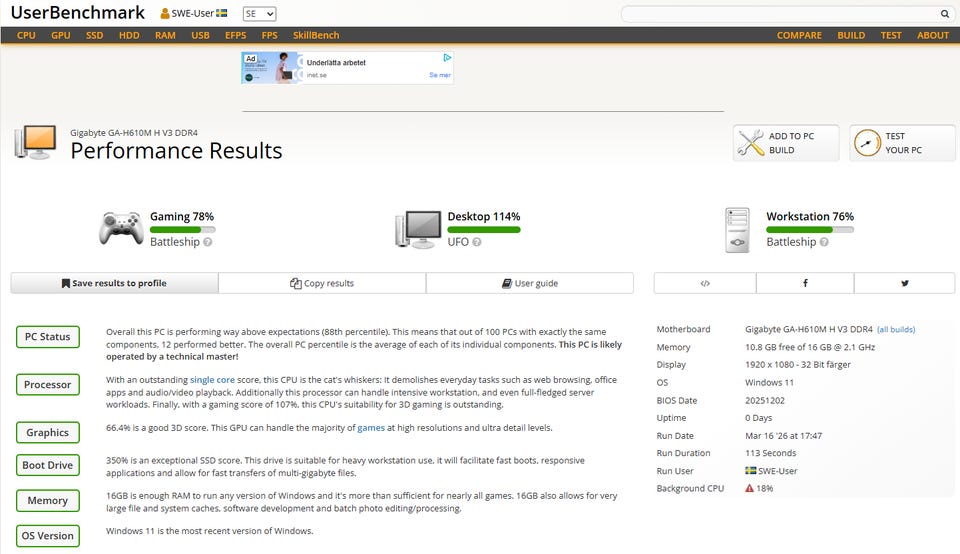
Task: Click the Memory button
Action: 48,501
